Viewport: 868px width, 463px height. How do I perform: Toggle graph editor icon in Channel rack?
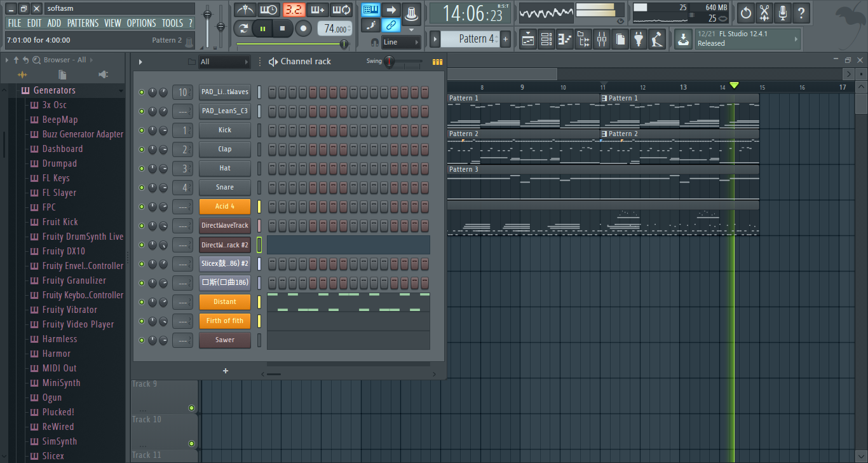(x=437, y=62)
